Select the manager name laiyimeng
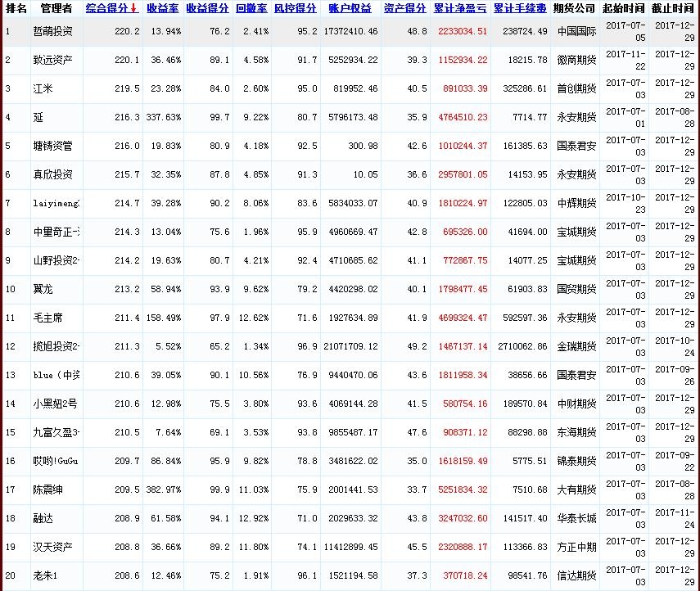The image size is (700, 591). tap(56, 203)
